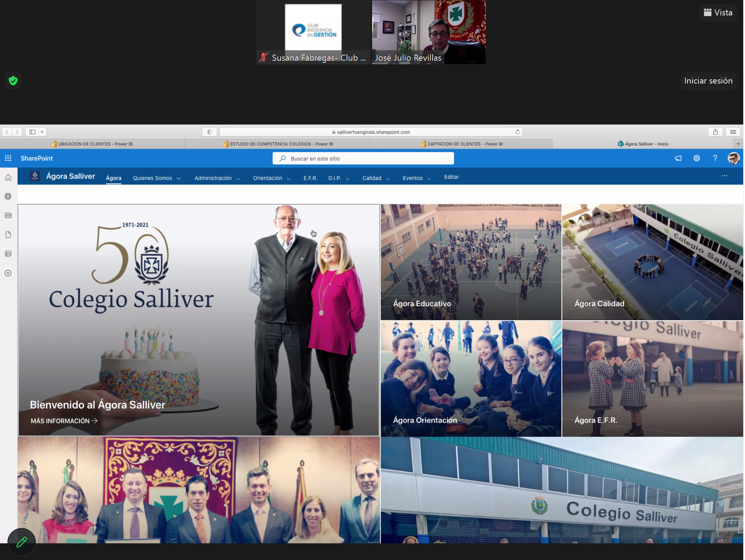The image size is (745, 560).
Task: Click the SharePoint header label
Action: pyautogui.click(x=37, y=158)
